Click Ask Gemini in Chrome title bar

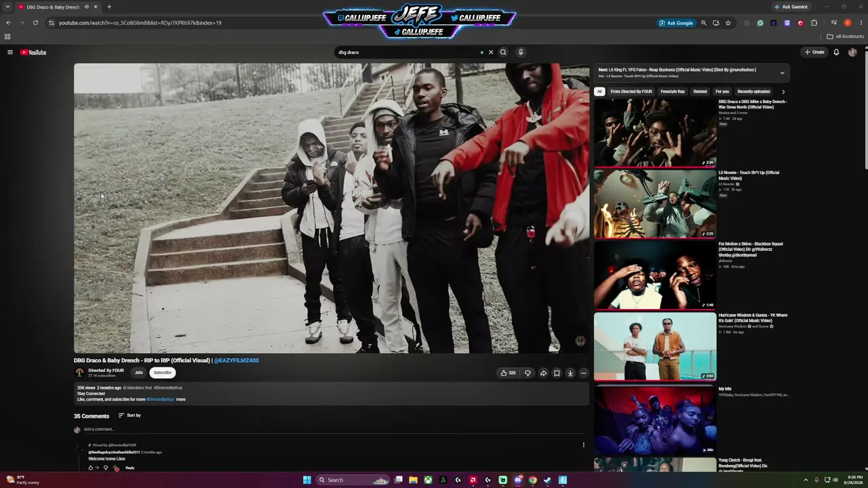791,7
